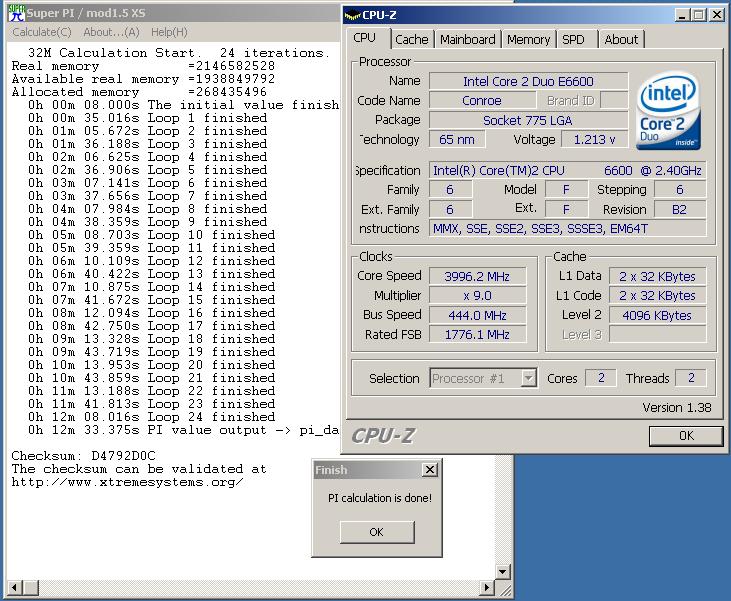Click the Stepping value 6
The height and width of the screenshot is (601, 731).
click(x=680, y=190)
